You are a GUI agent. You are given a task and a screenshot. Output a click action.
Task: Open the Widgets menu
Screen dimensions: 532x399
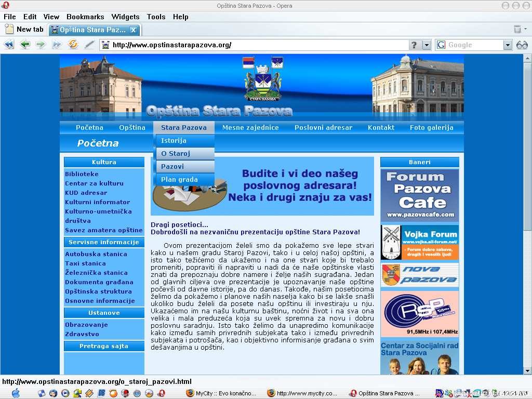click(x=125, y=17)
